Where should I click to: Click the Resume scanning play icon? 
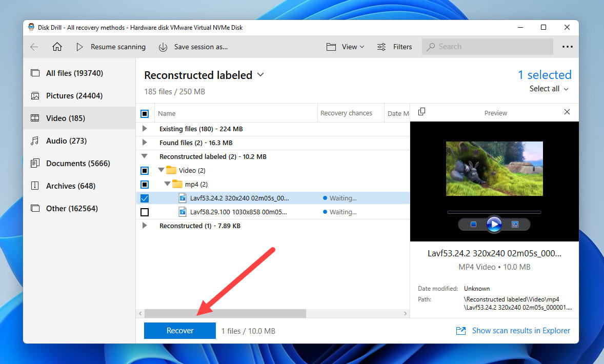tap(79, 47)
